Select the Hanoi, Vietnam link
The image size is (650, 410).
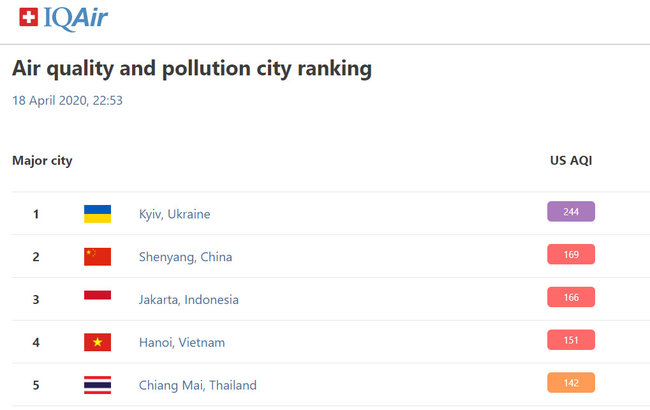(182, 343)
